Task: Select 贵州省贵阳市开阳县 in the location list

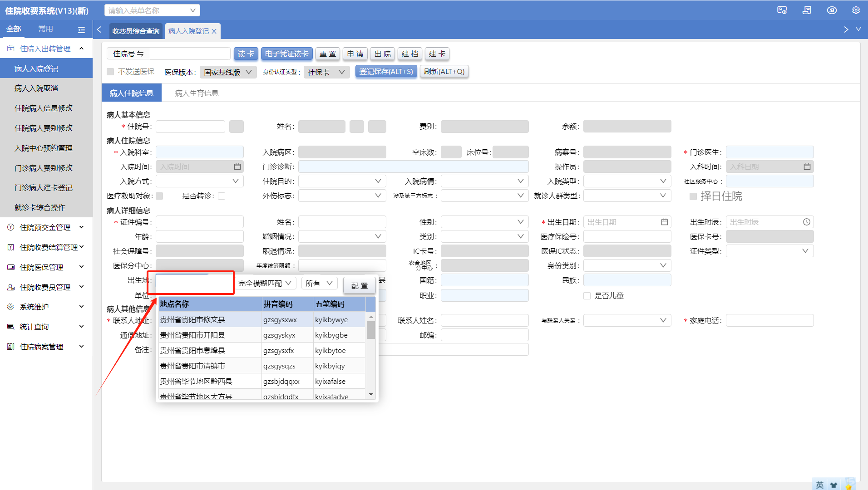Action: tap(262, 335)
